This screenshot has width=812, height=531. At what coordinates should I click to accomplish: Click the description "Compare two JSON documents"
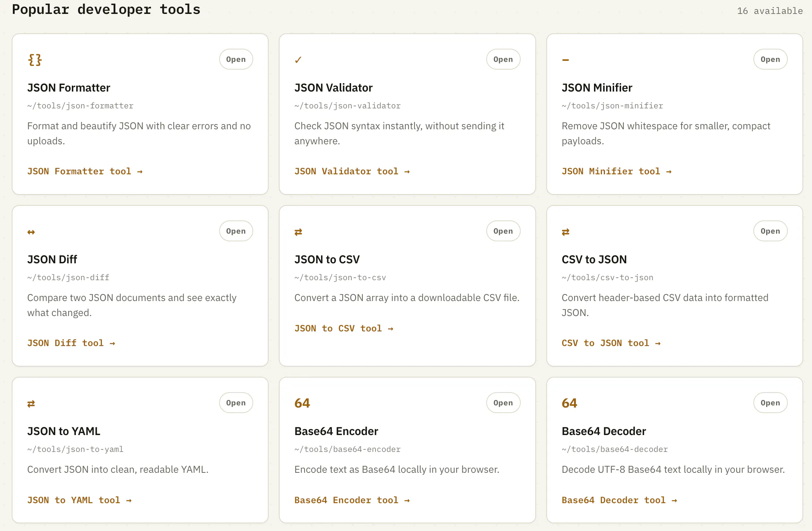click(132, 305)
